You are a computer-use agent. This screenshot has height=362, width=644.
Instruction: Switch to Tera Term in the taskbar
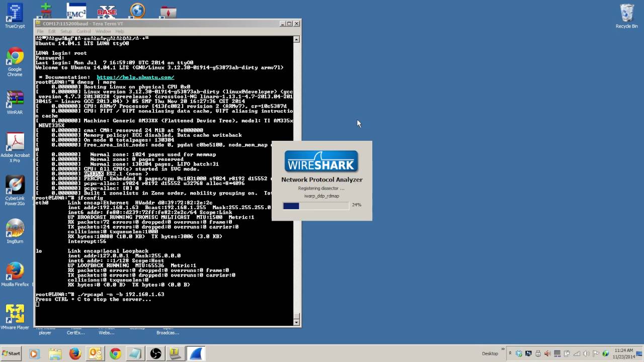coord(176,354)
